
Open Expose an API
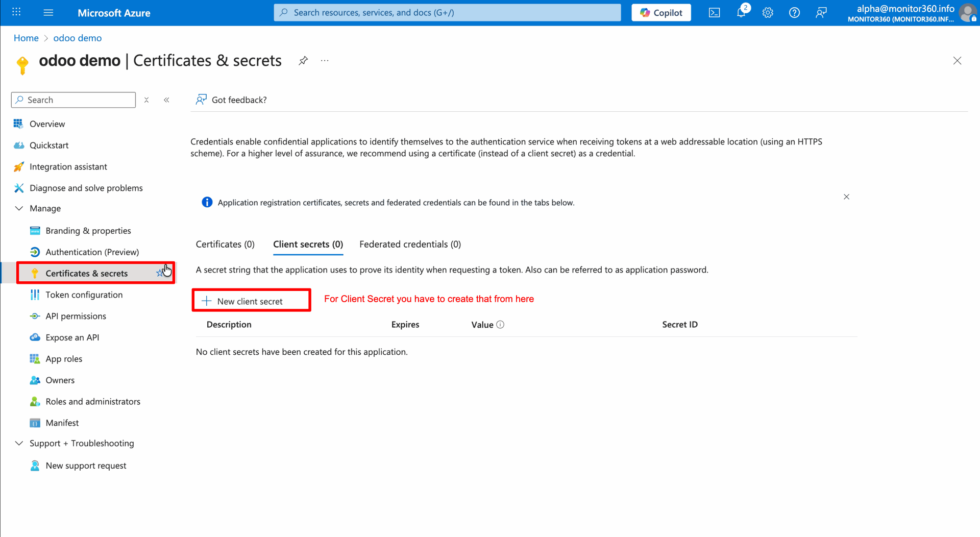(72, 338)
